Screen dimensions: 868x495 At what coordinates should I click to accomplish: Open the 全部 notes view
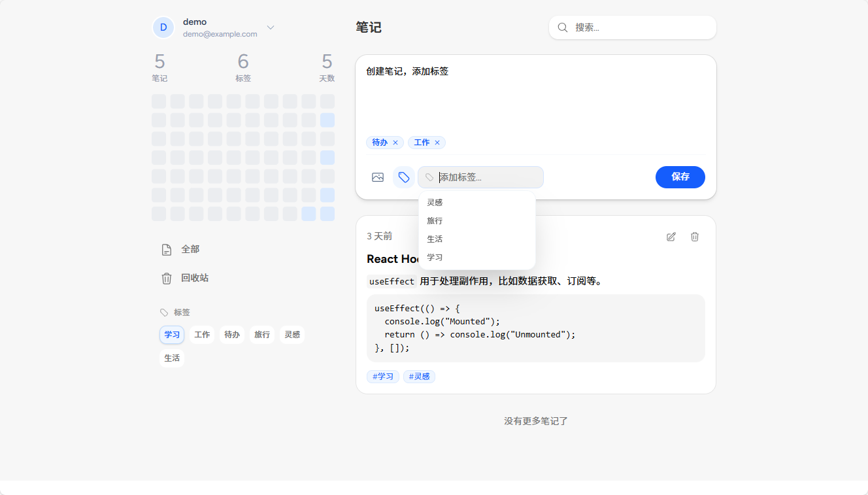(190, 249)
